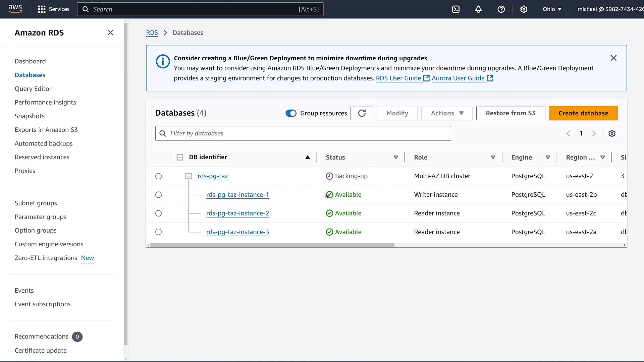Select radio button for rds-pg-taz-instance-2

point(159,214)
